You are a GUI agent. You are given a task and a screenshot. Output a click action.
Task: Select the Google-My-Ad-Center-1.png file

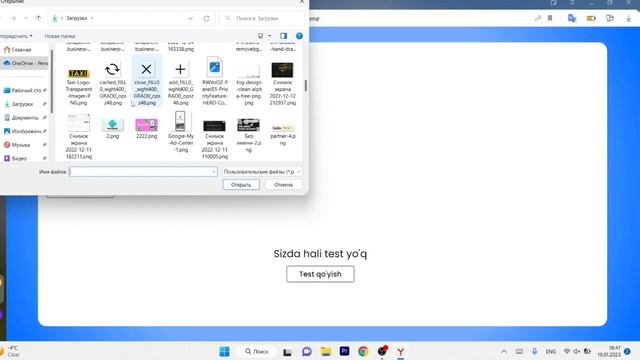tap(180, 131)
